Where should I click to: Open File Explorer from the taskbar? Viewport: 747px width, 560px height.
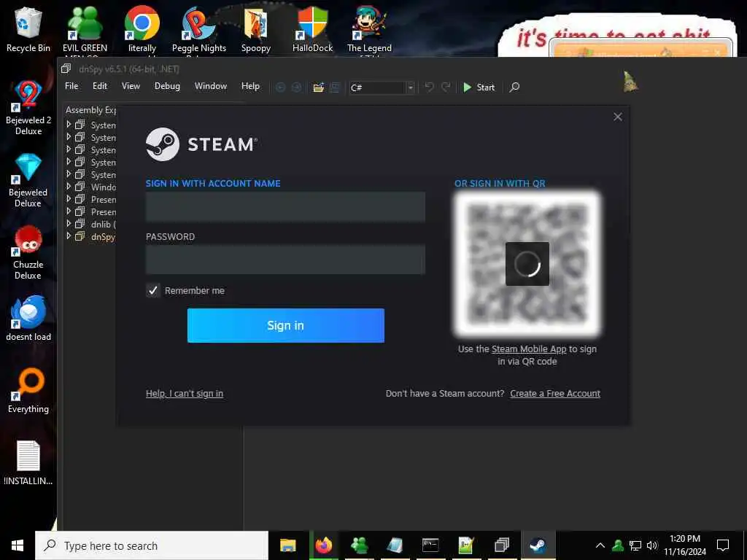click(287, 545)
